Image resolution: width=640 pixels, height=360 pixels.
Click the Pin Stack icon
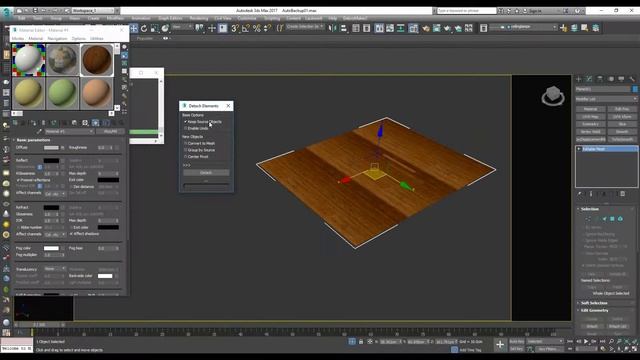(580, 194)
